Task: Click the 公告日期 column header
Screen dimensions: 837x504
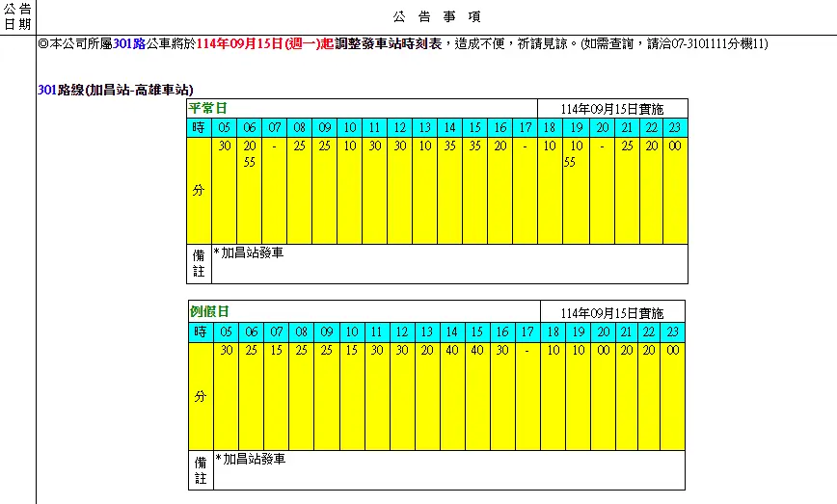Action: (17, 17)
